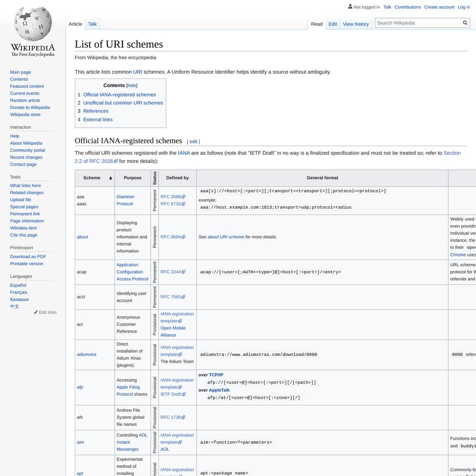
Task: Click the about scheme link
Action: pos(82,237)
